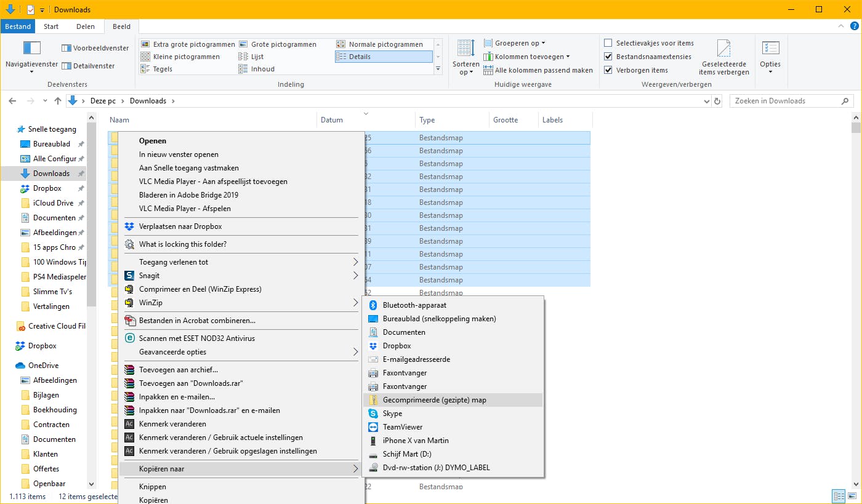The width and height of the screenshot is (862, 504).
Task: Switch to the Start ribbon tab
Action: (51, 26)
